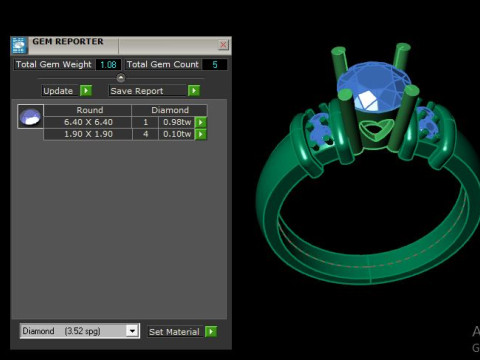Click the 0.10tw weight cell
The height and width of the screenshot is (360, 480).
[x=177, y=134]
